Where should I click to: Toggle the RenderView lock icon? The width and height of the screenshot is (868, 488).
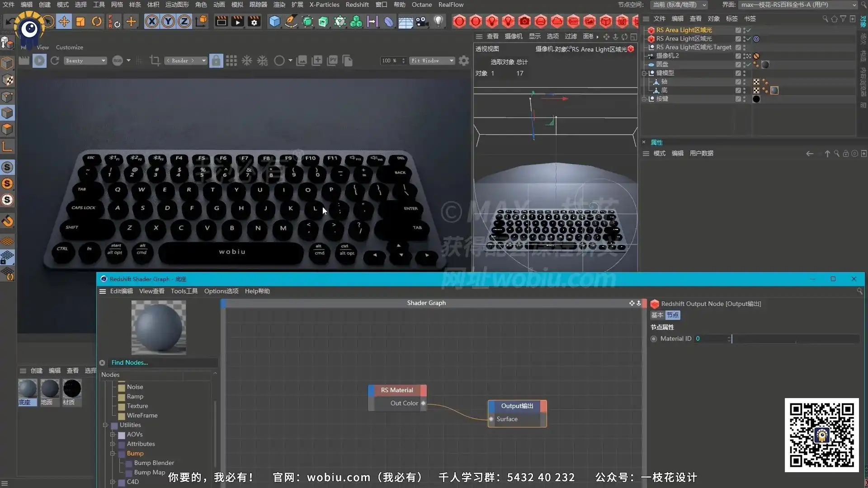tap(216, 61)
